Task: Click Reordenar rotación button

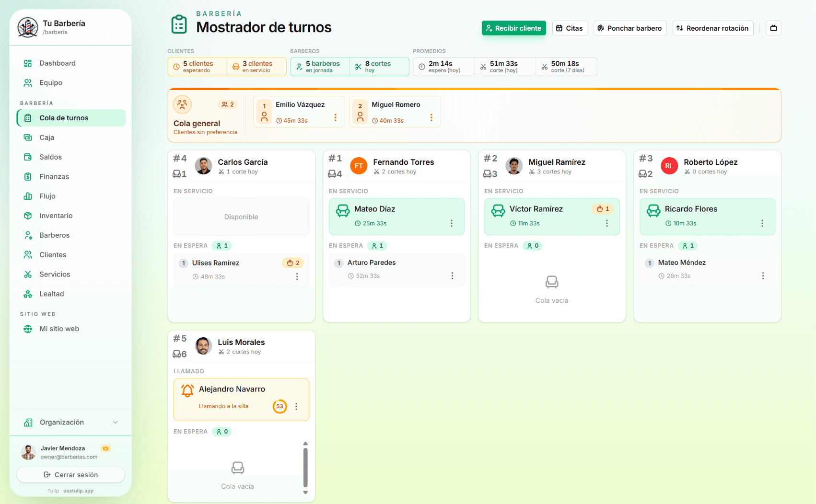Action: (x=713, y=28)
